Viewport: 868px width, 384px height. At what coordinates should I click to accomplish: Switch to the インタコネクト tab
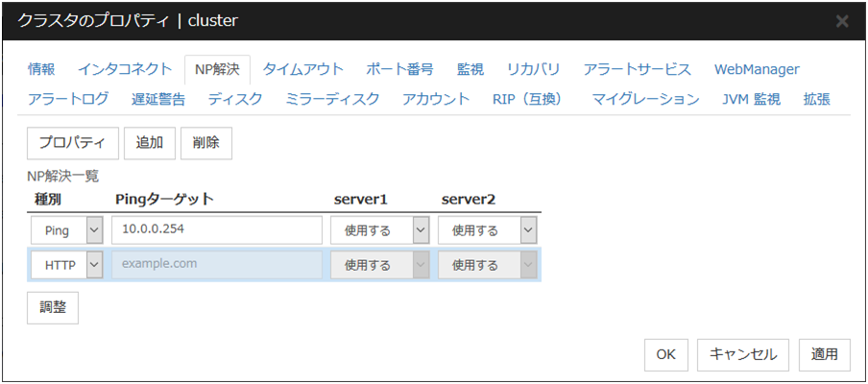point(119,69)
